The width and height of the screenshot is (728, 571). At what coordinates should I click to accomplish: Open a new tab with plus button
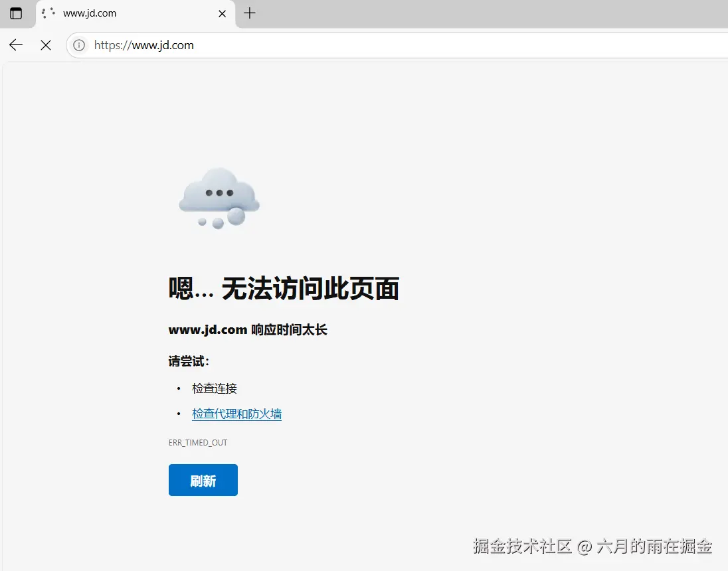coord(250,13)
